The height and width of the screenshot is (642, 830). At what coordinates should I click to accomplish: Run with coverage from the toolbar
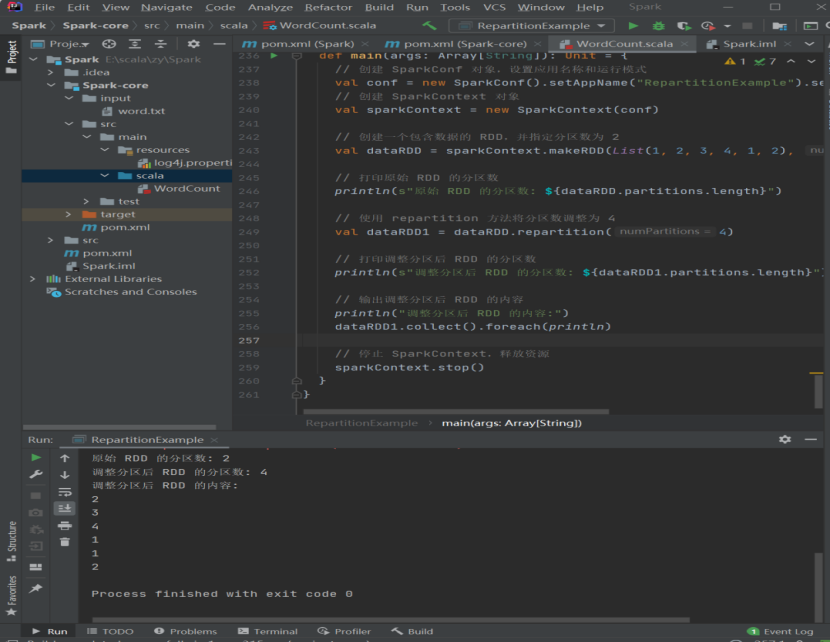(x=683, y=25)
